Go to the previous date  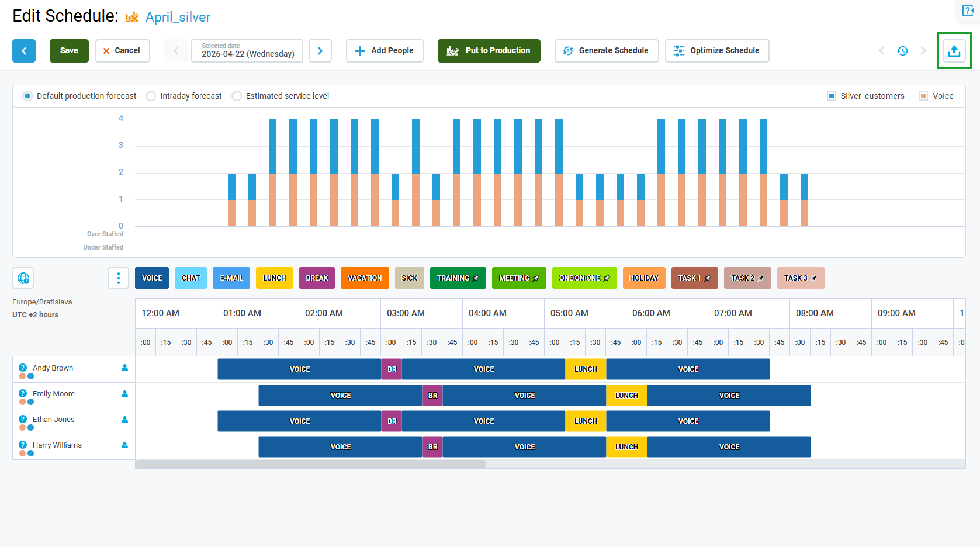[x=176, y=51]
